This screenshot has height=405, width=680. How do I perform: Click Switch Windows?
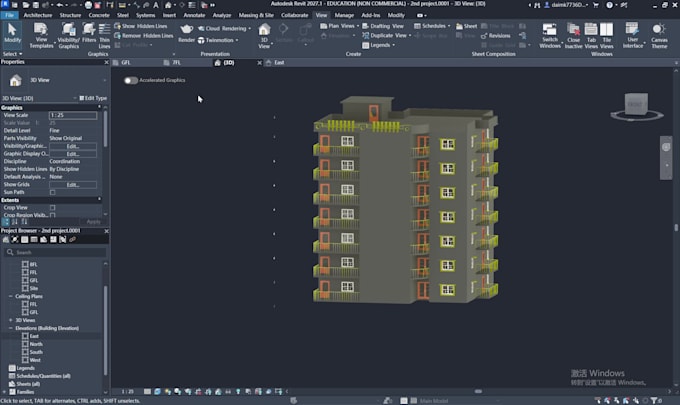coord(549,36)
